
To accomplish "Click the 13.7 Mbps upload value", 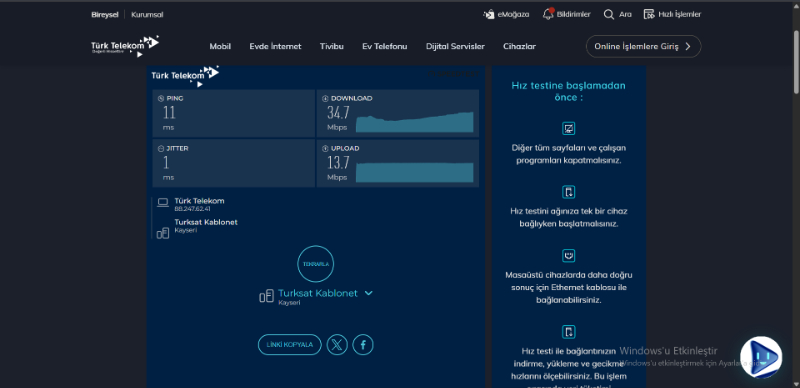I will coord(338,163).
